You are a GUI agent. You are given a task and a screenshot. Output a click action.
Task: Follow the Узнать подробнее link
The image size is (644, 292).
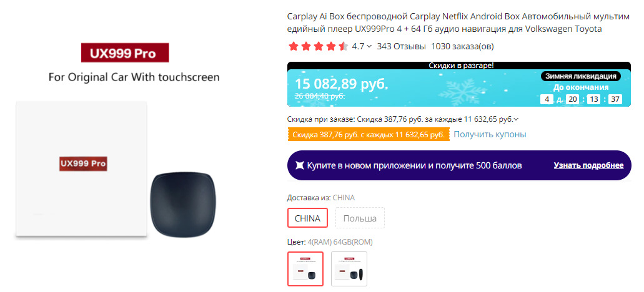pyautogui.click(x=588, y=165)
